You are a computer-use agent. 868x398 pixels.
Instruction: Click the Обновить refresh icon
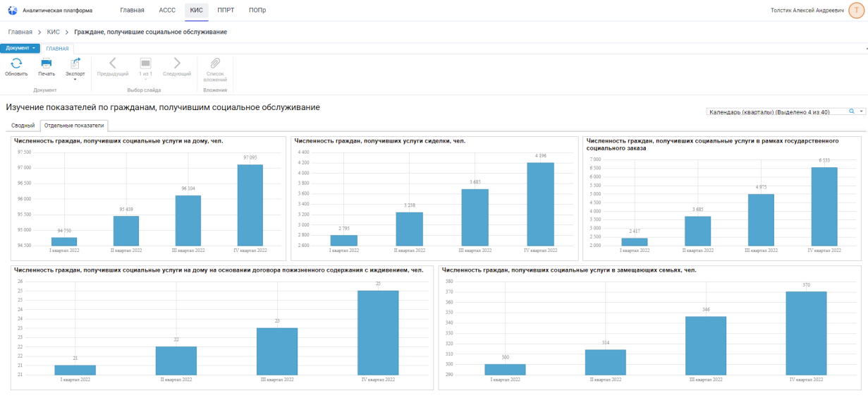pyautogui.click(x=16, y=64)
